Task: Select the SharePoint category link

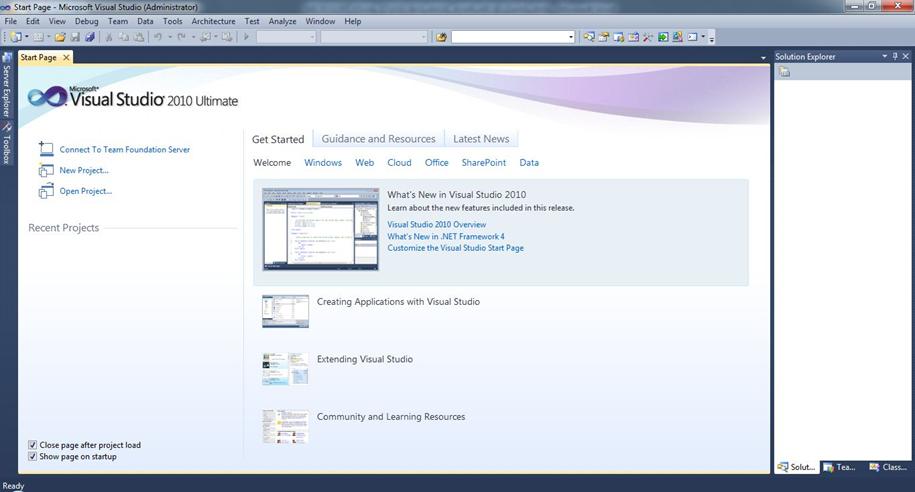Action: pos(484,163)
